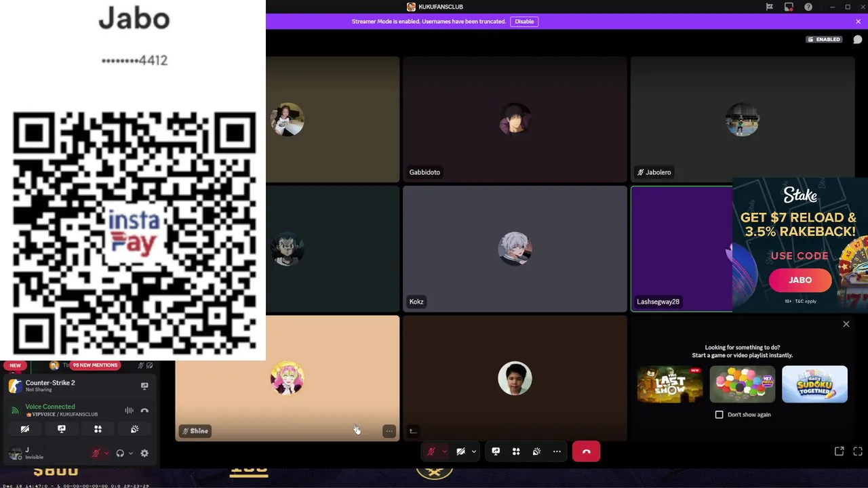The image size is (868, 488).
Task: Unmute microphone in the bottom call bar
Action: point(431,451)
